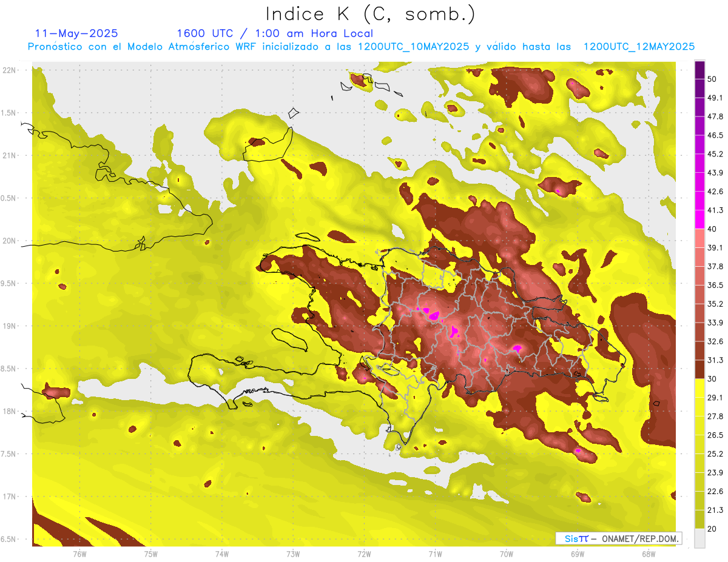
Task: Click the '68W' longitude label
Action: tap(649, 554)
